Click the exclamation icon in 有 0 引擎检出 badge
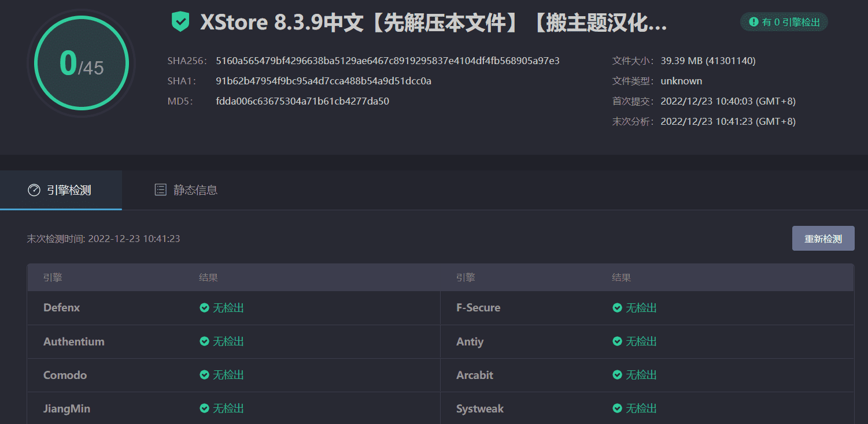Image resolution: width=868 pixels, height=424 pixels. click(x=754, y=22)
